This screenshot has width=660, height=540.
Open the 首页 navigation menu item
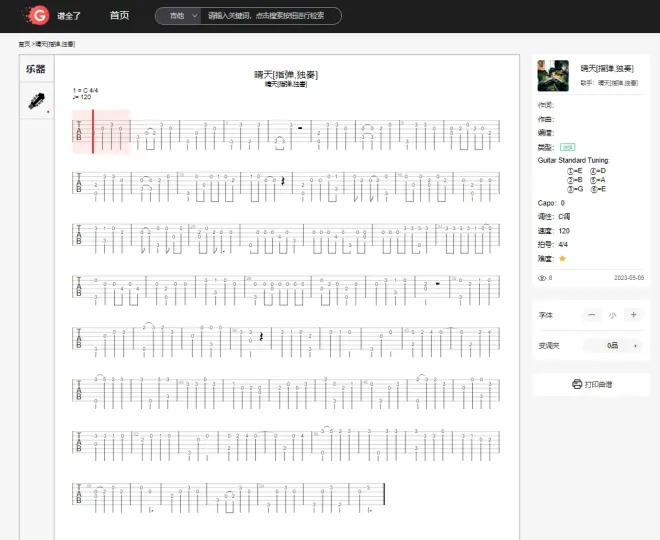coord(119,16)
